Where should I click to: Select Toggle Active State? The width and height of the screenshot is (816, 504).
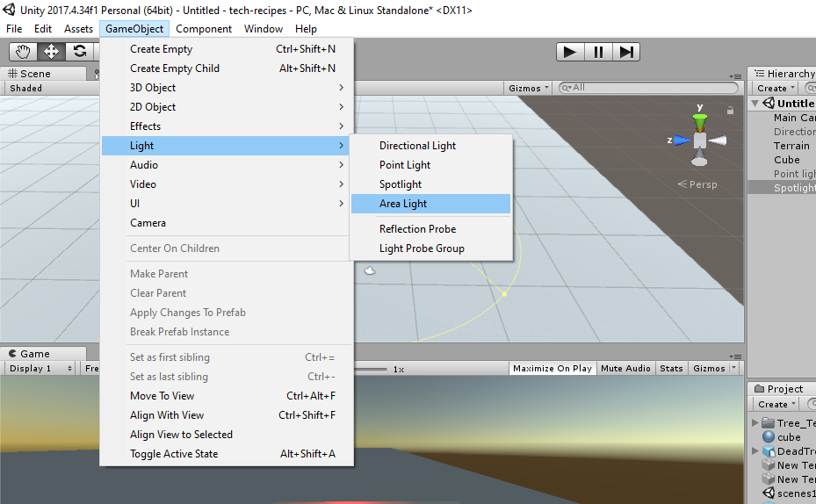tap(227, 454)
